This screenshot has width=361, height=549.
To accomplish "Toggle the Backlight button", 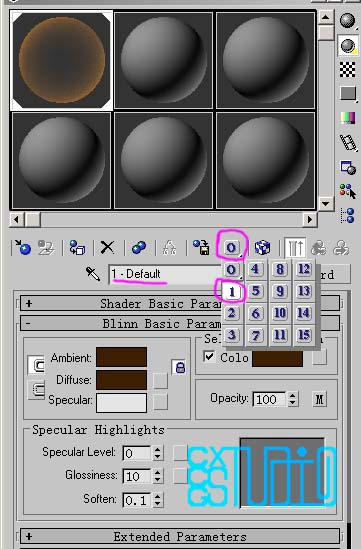I will click(x=347, y=45).
